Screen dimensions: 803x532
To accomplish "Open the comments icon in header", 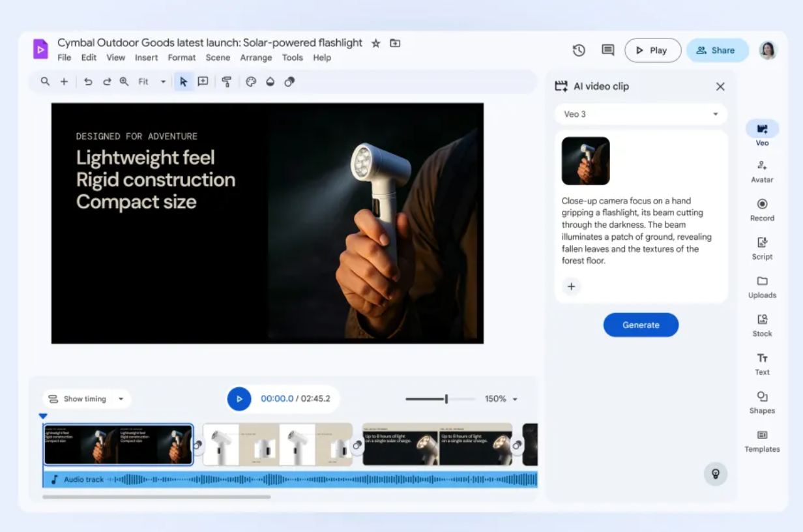I will pyautogui.click(x=607, y=50).
